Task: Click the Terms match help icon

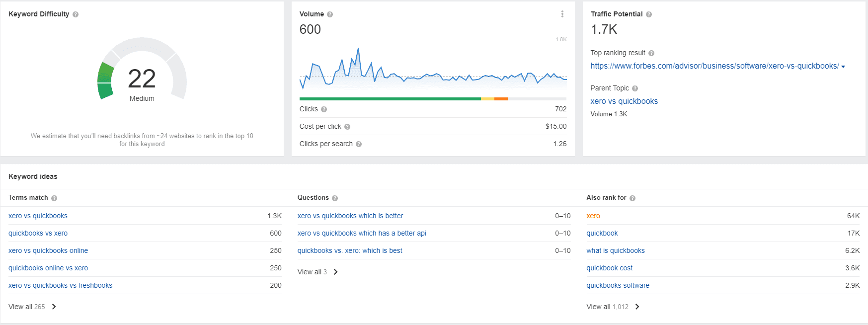Action: click(54, 198)
